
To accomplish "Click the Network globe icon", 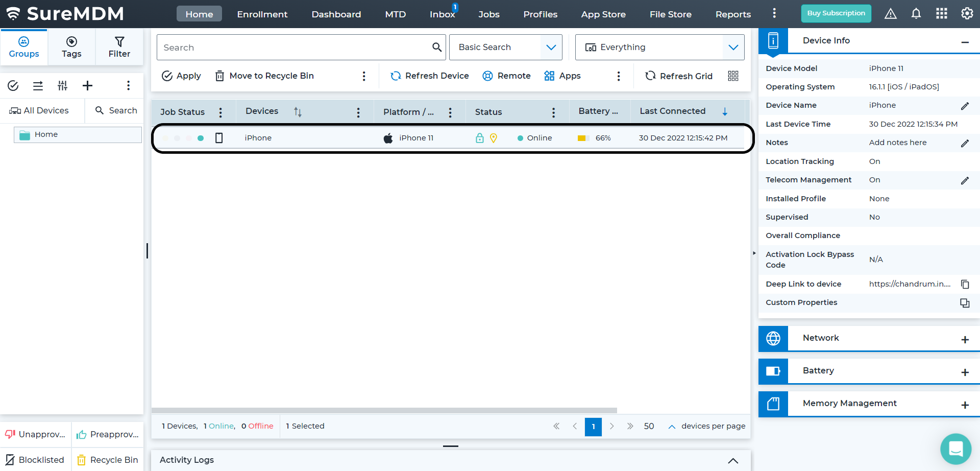I will pyautogui.click(x=773, y=338).
